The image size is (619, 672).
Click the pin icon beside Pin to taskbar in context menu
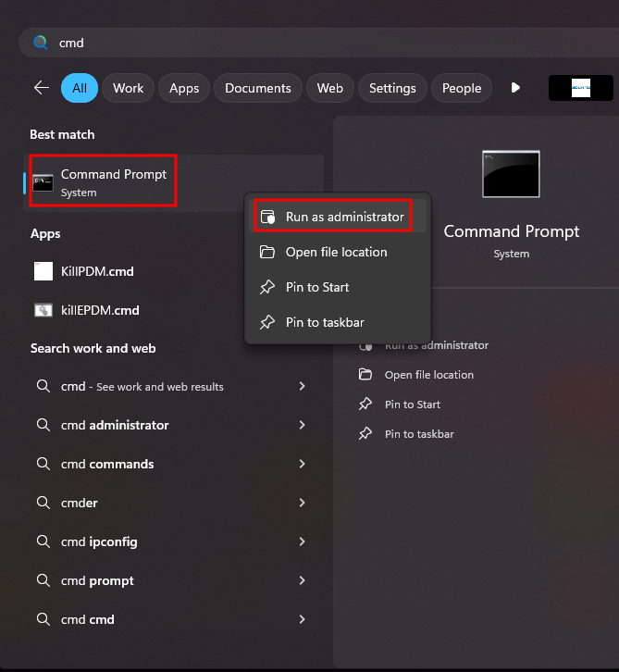(267, 322)
